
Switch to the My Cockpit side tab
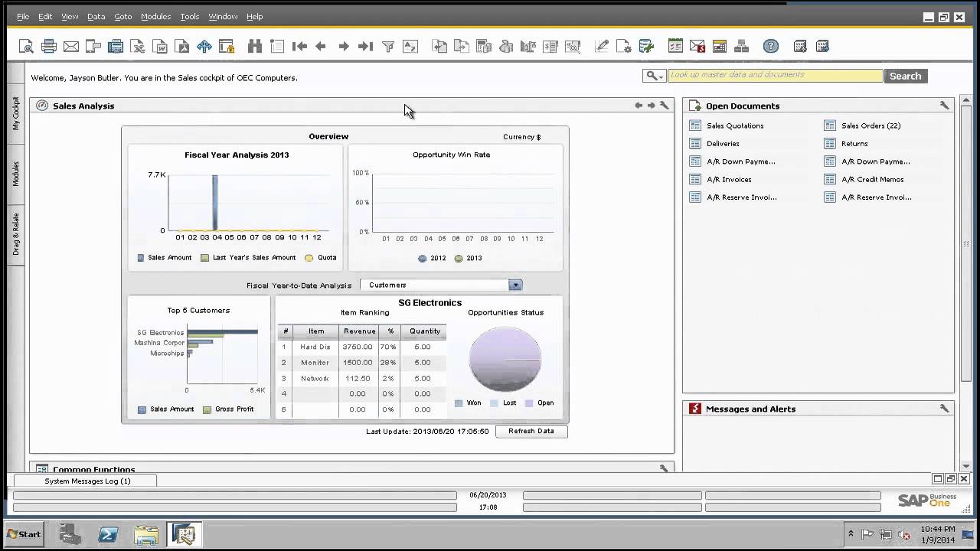tap(16, 113)
